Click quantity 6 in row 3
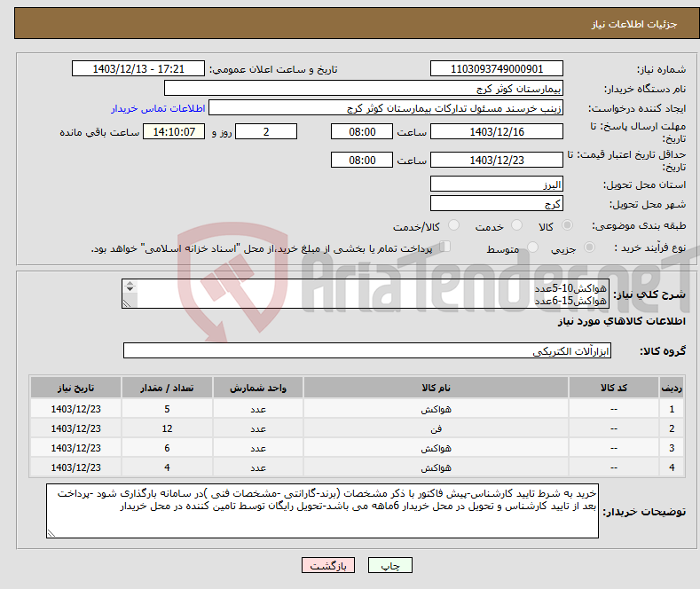Screen dimensions: 700x589 (x=167, y=449)
